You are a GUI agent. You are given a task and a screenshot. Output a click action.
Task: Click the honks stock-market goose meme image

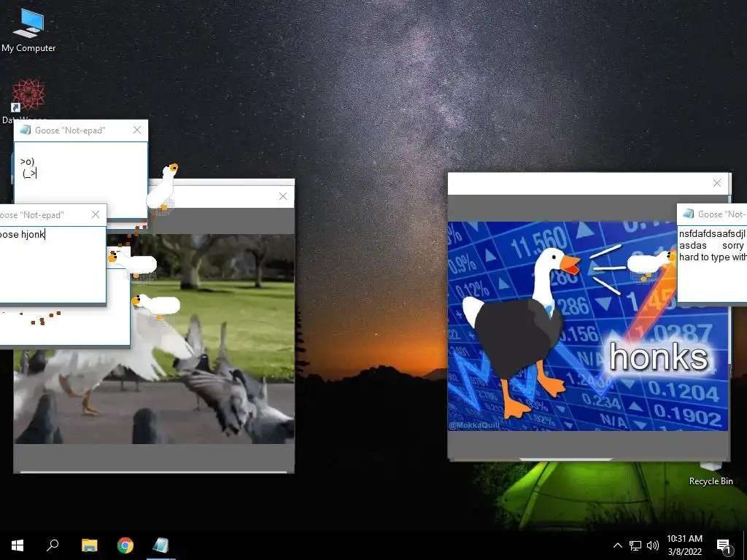(588, 326)
